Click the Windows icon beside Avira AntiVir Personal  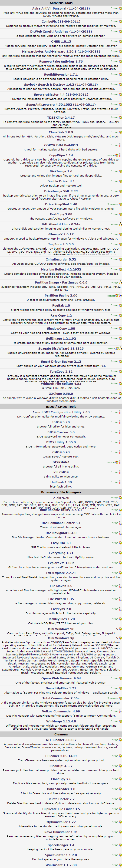pos(120,9)
